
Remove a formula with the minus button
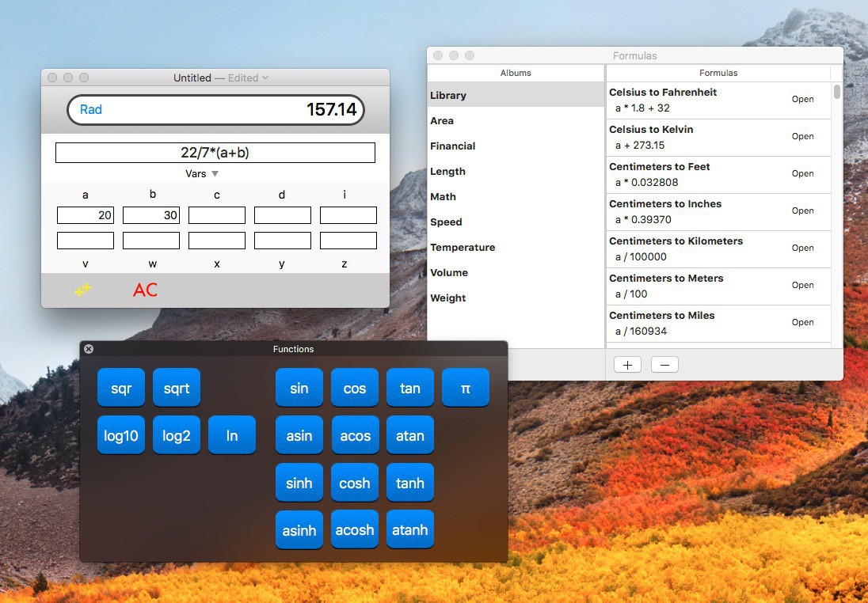[x=664, y=365]
